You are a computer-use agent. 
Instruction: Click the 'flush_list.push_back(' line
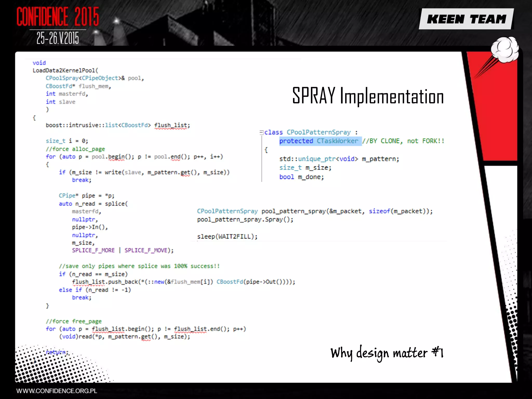pos(184,282)
